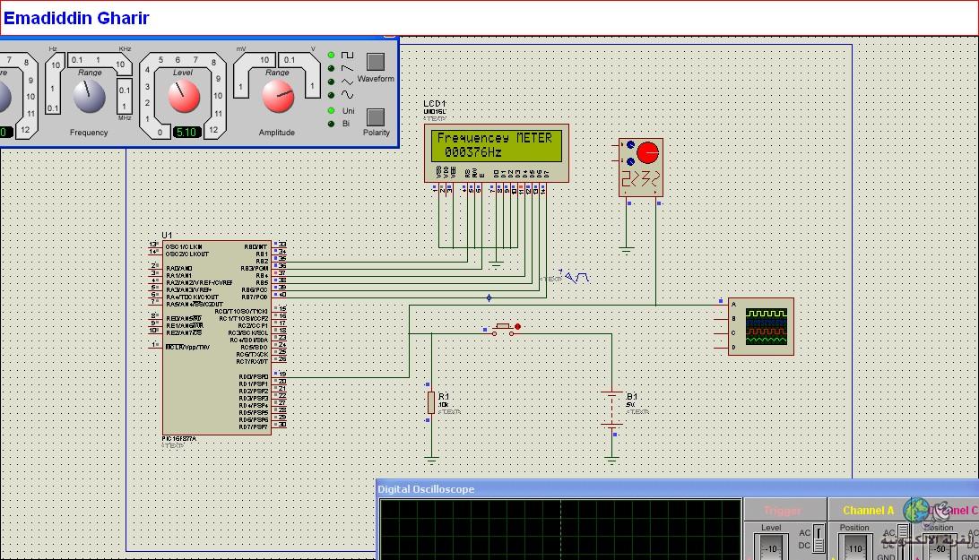Viewport: 979px width, 560px height.
Task: Click the green 5.10 amplitude readout
Action: click(x=186, y=132)
